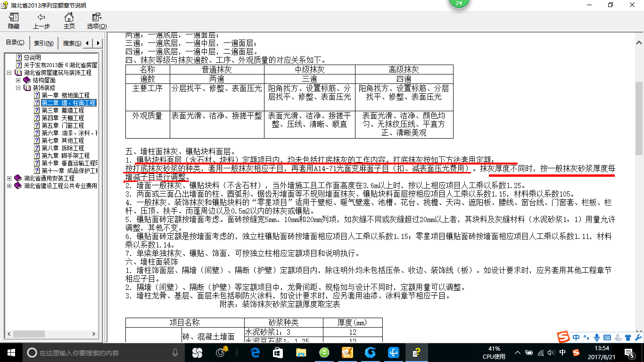Switch to the 搜索 search tab

point(71,43)
